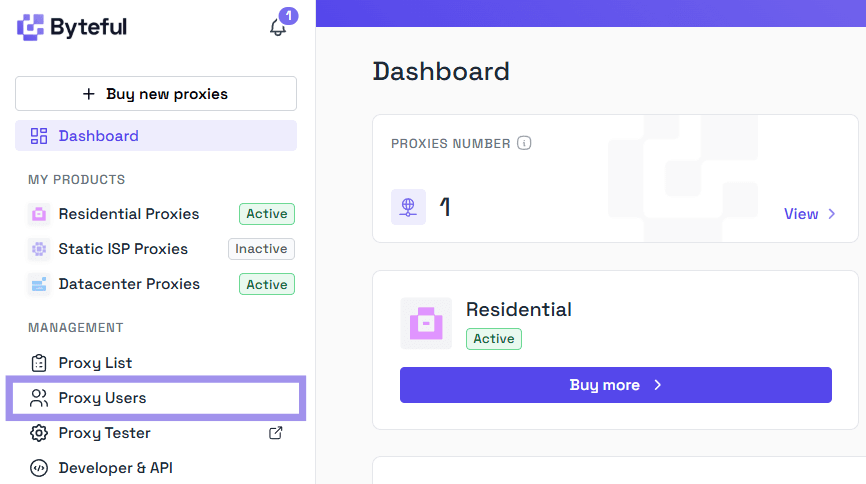Click the globe network icon in Proxies card

408,207
